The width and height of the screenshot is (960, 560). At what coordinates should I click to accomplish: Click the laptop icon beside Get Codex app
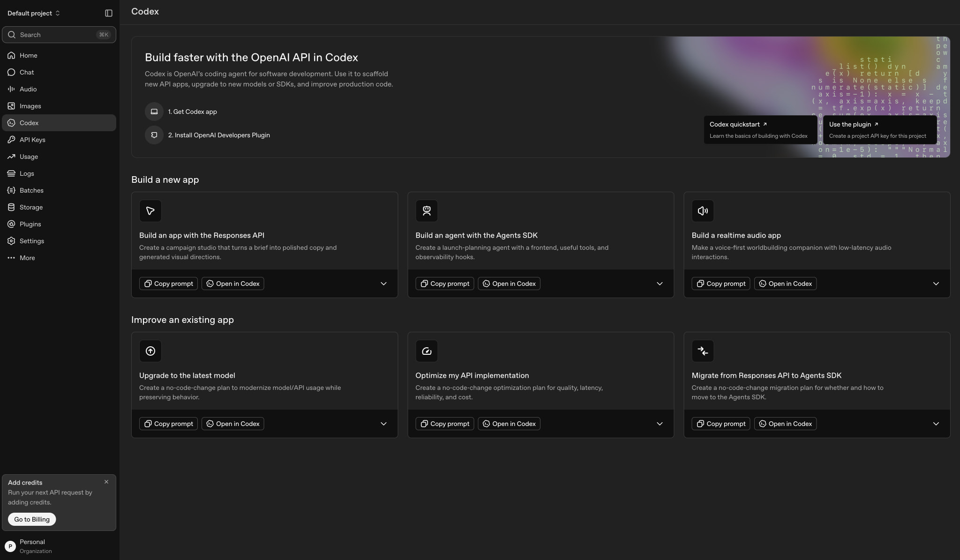pos(154,112)
